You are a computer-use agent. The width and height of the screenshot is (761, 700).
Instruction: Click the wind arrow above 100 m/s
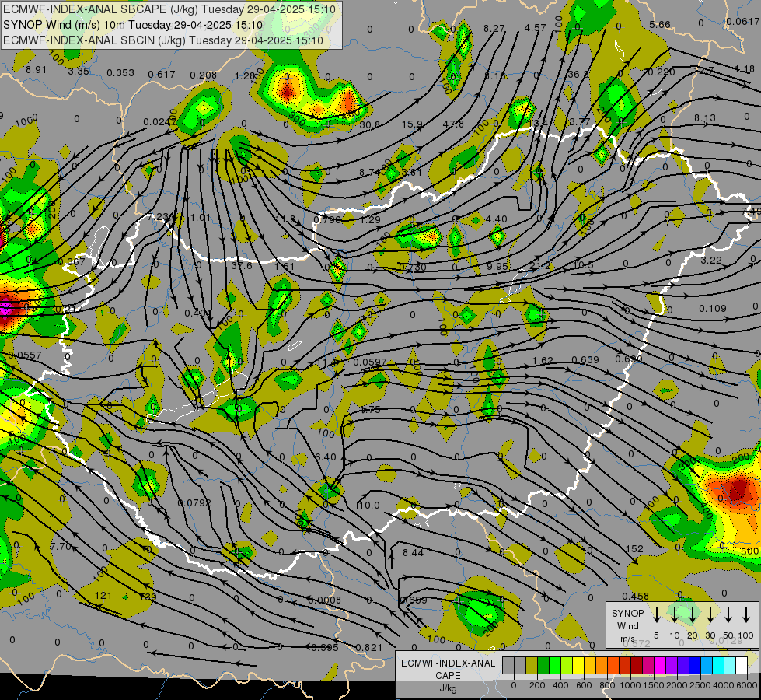pos(746,615)
